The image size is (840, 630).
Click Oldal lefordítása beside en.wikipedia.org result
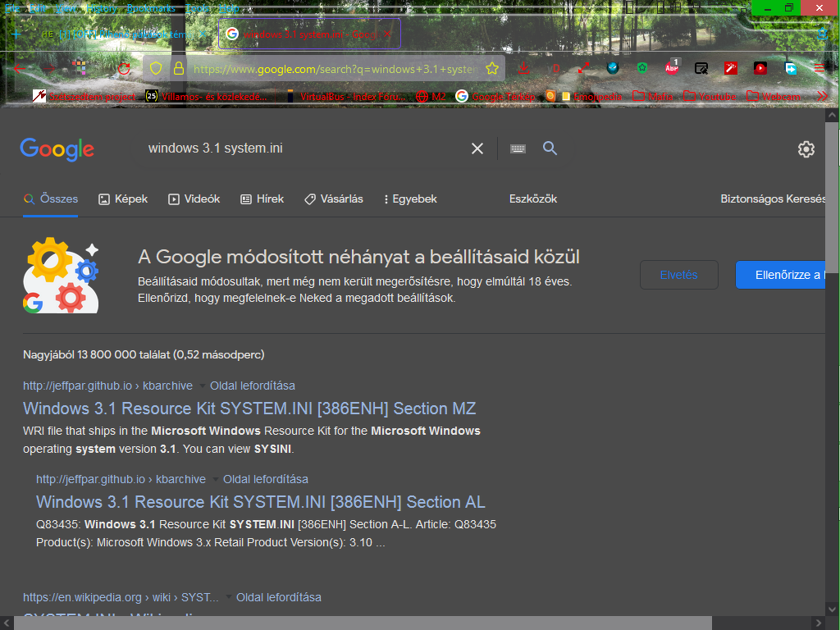[279, 597]
